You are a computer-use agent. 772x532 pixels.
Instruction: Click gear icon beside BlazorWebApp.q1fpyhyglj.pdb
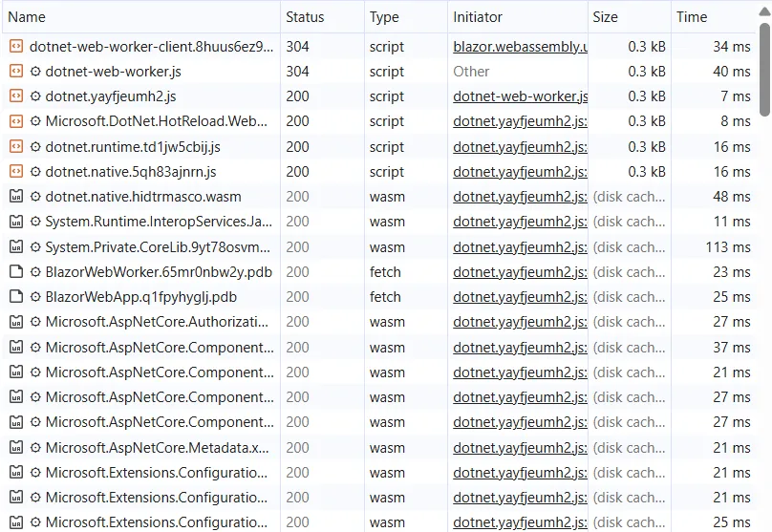tap(35, 297)
